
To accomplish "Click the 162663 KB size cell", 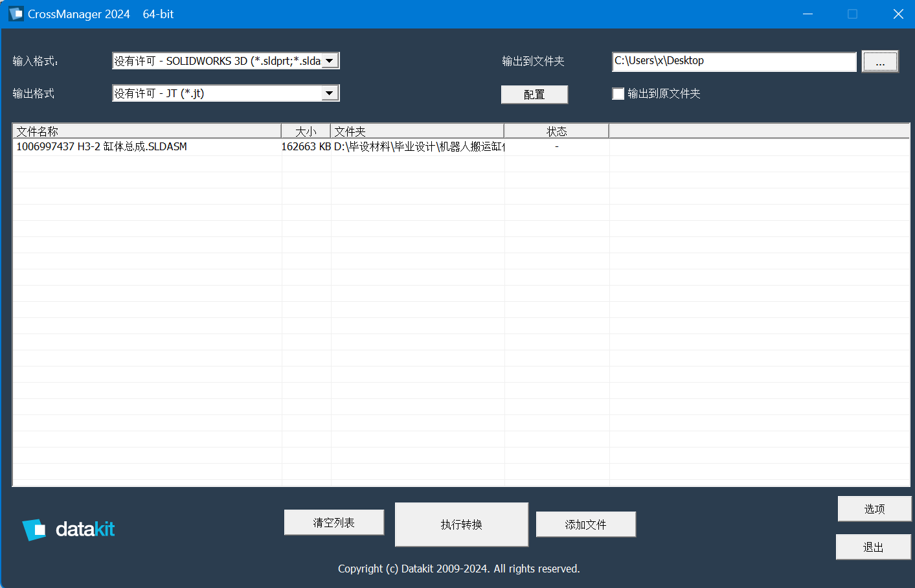I will click(306, 147).
